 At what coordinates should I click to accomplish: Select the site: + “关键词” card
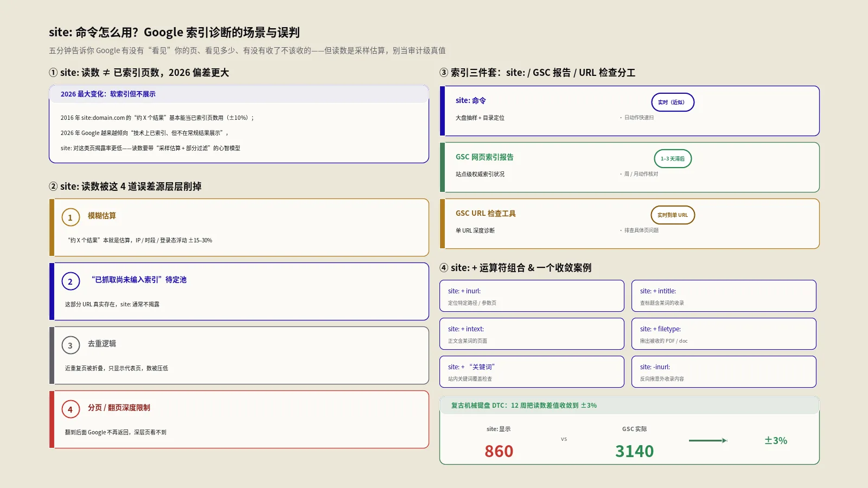[x=532, y=371]
